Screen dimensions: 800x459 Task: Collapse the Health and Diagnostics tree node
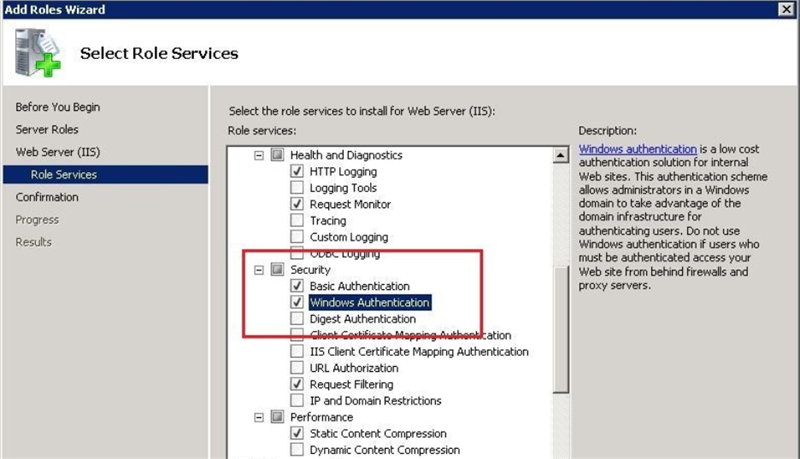(x=261, y=156)
